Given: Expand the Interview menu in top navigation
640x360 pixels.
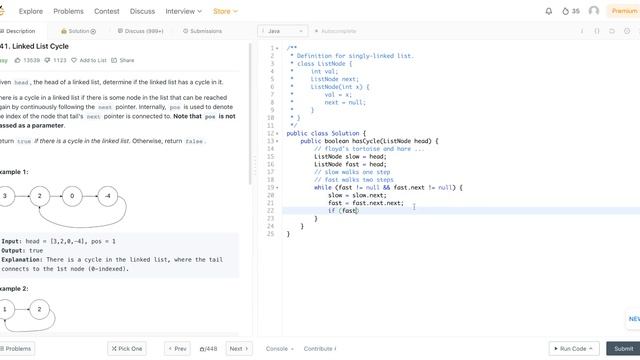Looking at the screenshot, I should 183,11.
